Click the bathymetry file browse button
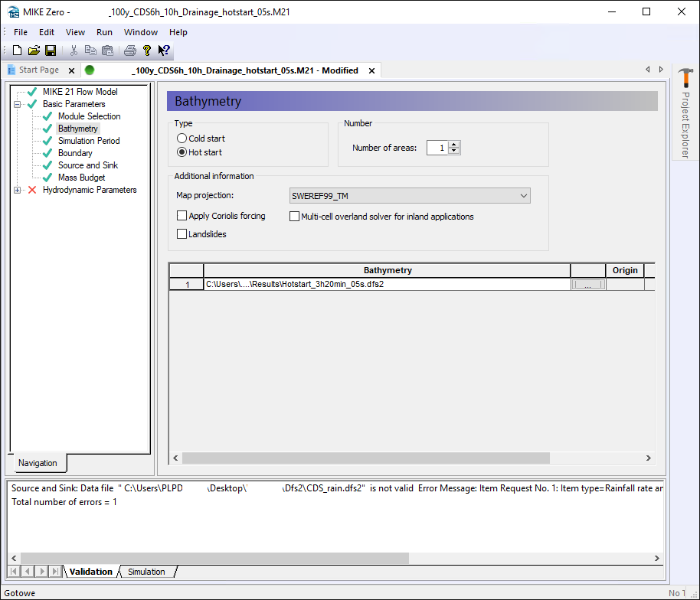700x600 pixels. pyautogui.click(x=587, y=285)
